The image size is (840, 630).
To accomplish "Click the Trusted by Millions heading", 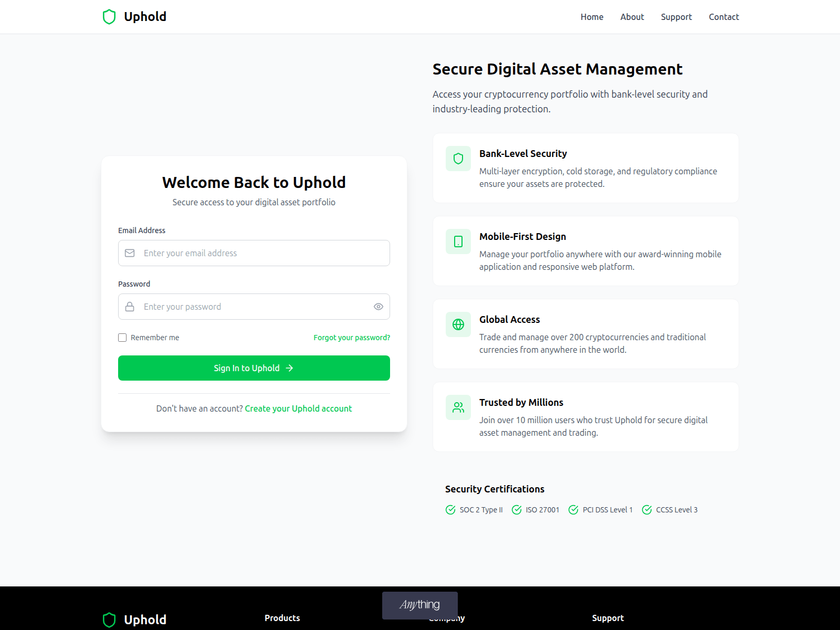I will click(521, 403).
